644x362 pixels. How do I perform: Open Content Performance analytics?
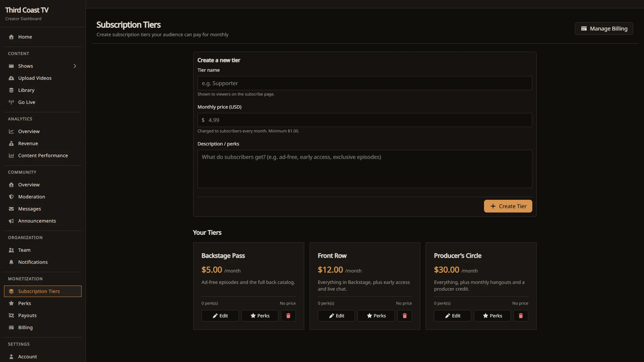tap(43, 156)
